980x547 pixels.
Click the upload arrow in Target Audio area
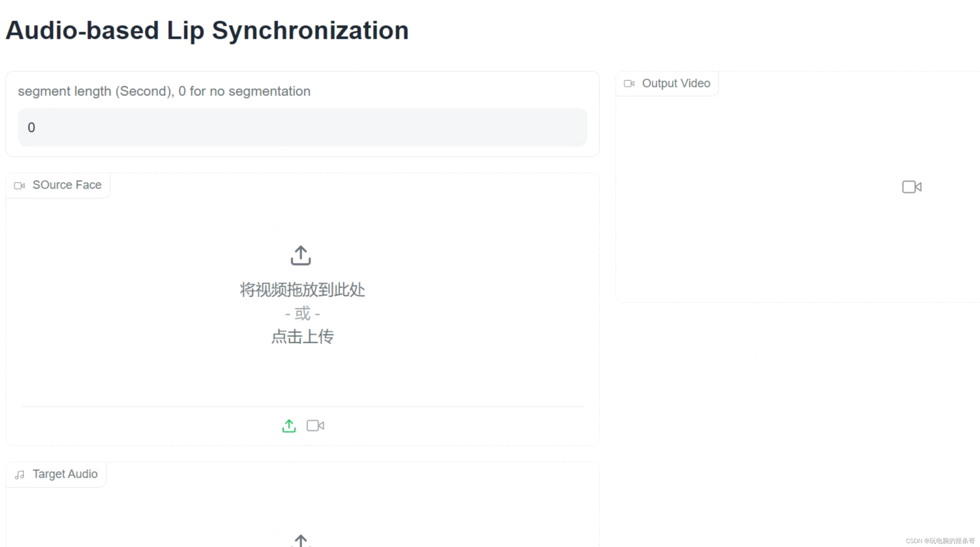(x=301, y=540)
